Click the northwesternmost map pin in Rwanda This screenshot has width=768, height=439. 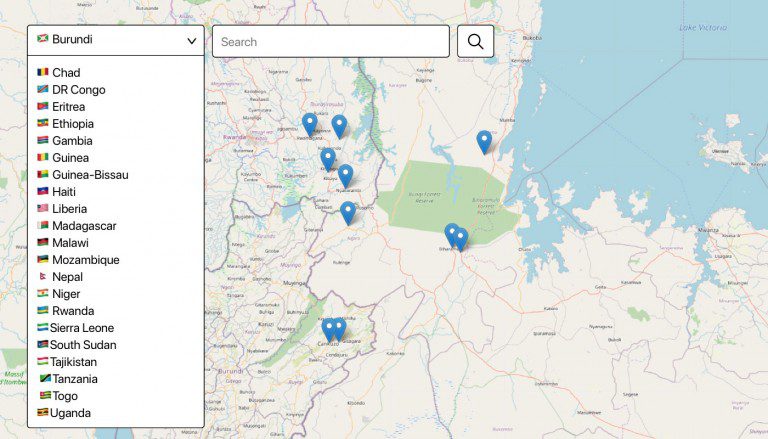click(x=310, y=125)
